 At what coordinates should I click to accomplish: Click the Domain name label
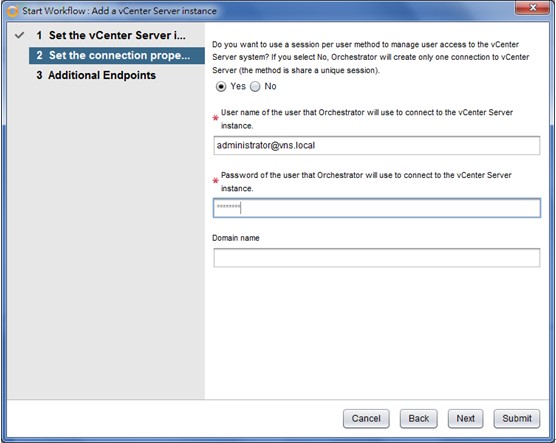(236, 238)
